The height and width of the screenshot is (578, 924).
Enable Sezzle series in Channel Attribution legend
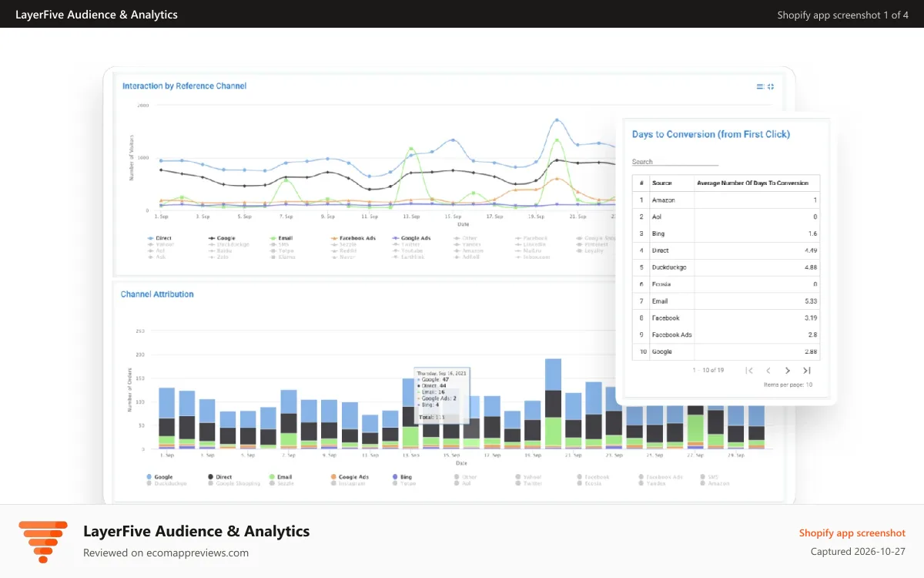point(281,483)
